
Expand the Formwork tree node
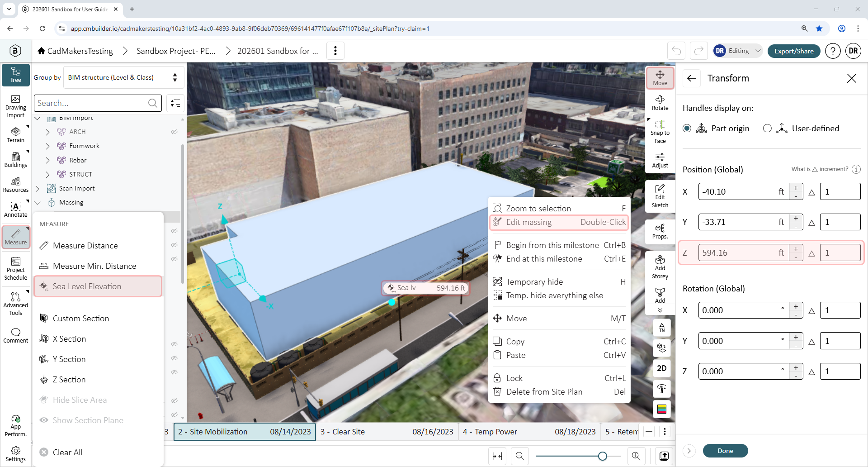[48, 146]
